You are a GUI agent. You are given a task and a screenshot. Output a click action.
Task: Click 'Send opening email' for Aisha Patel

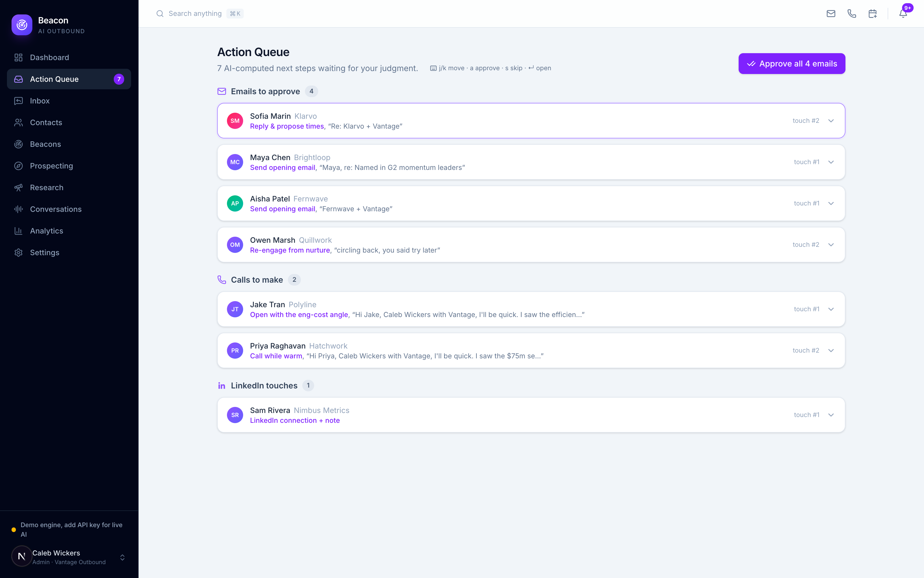click(x=283, y=209)
